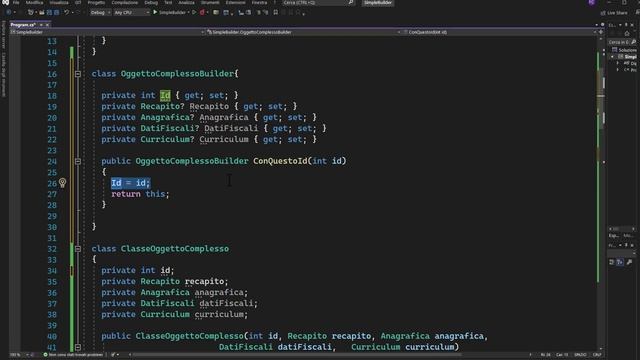Click the purple account avatar icon
The width and height of the screenshot is (640, 360).
(x=591, y=2)
